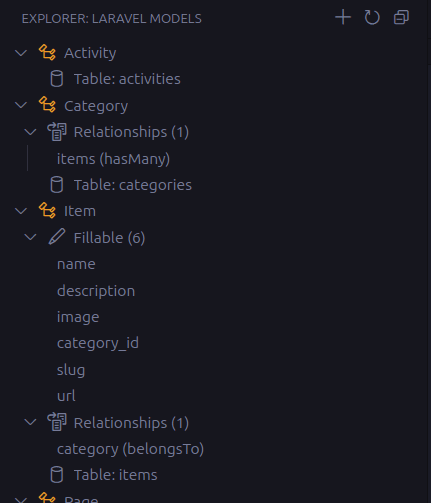Collapse the Item model node
Image resolution: width=431 pixels, height=503 pixels.
pyautogui.click(x=21, y=211)
